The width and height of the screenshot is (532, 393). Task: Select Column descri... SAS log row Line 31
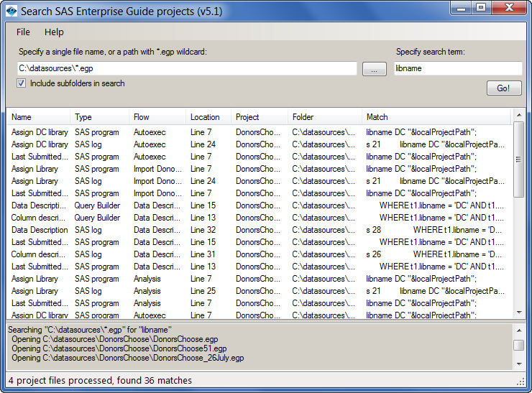tap(260, 254)
